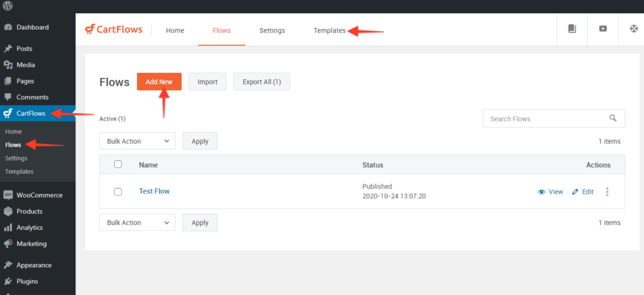Click the Add New flow button
This screenshot has height=295, width=644.
coord(159,82)
